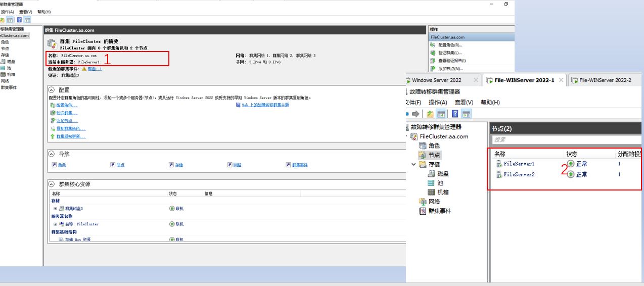644x286 pixels.
Task: Open the 查看(V) menu in the front window
Action: tap(464, 103)
